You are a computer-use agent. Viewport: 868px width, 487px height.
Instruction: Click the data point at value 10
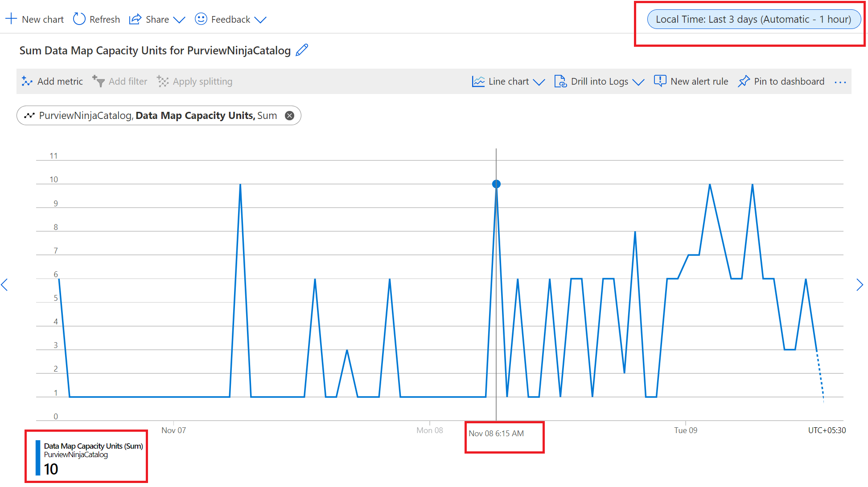click(x=496, y=184)
